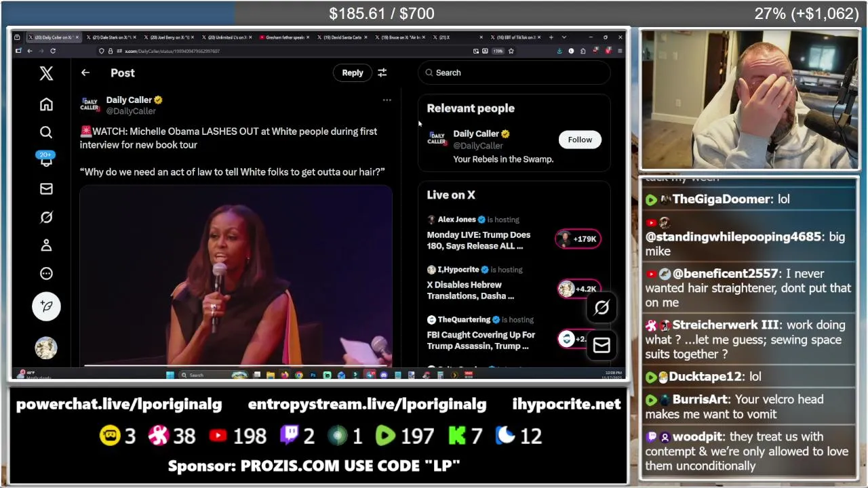Open floating Messages drawer button

click(x=601, y=346)
